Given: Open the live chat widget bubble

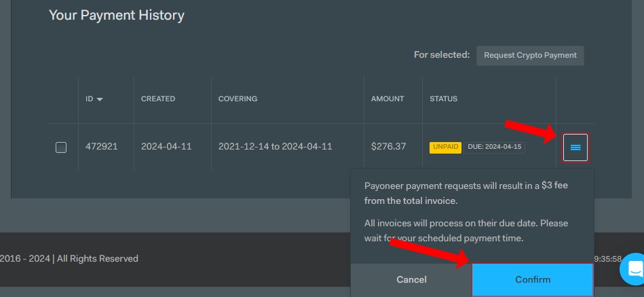Looking at the screenshot, I should [x=634, y=268].
